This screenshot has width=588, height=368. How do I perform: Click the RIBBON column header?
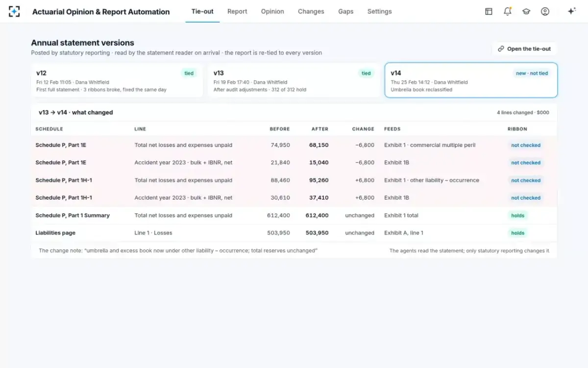tap(517, 129)
